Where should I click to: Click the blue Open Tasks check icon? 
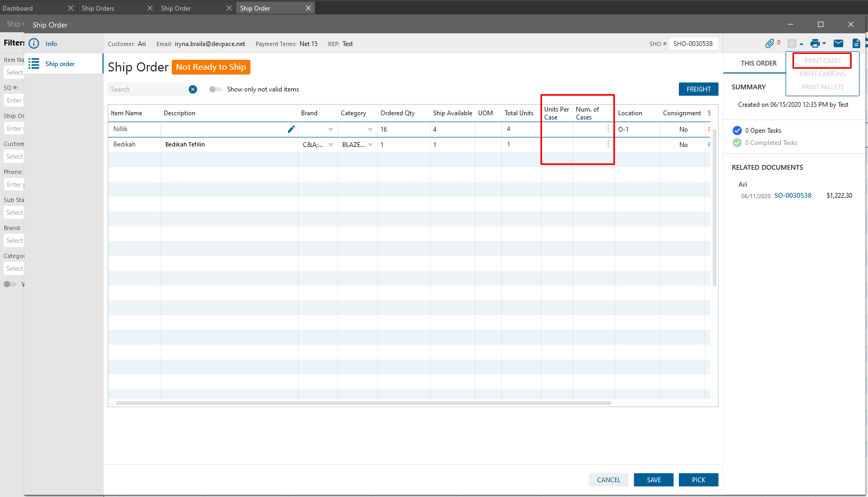[x=737, y=131]
